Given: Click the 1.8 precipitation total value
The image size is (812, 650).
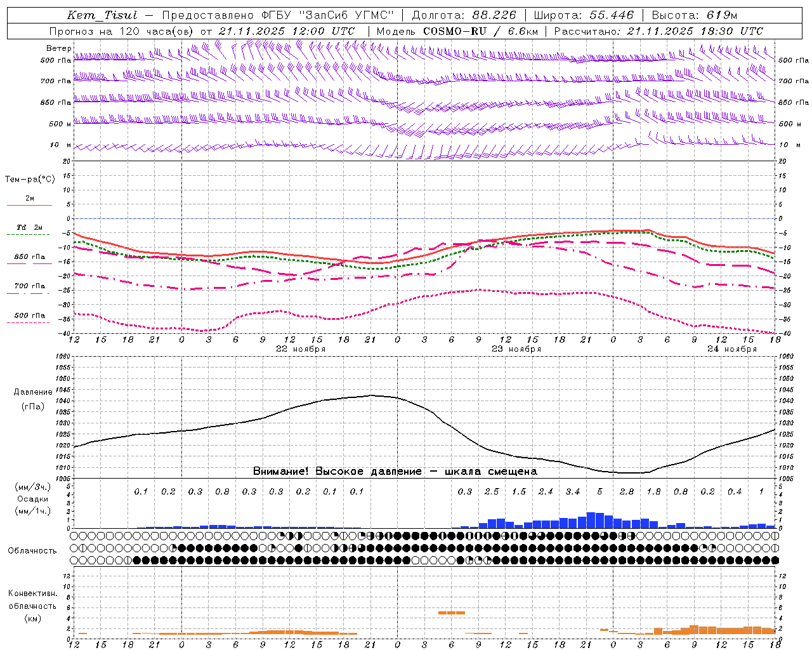Looking at the screenshot, I should (653, 492).
